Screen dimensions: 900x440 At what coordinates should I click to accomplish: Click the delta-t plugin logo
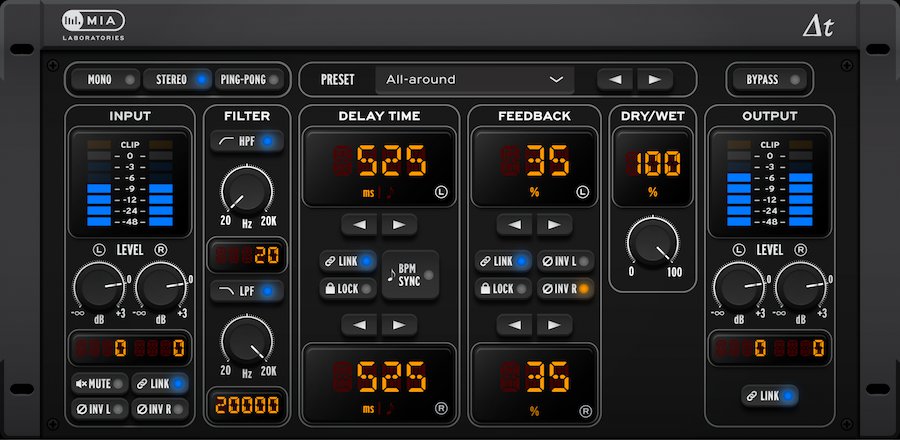(818, 25)
